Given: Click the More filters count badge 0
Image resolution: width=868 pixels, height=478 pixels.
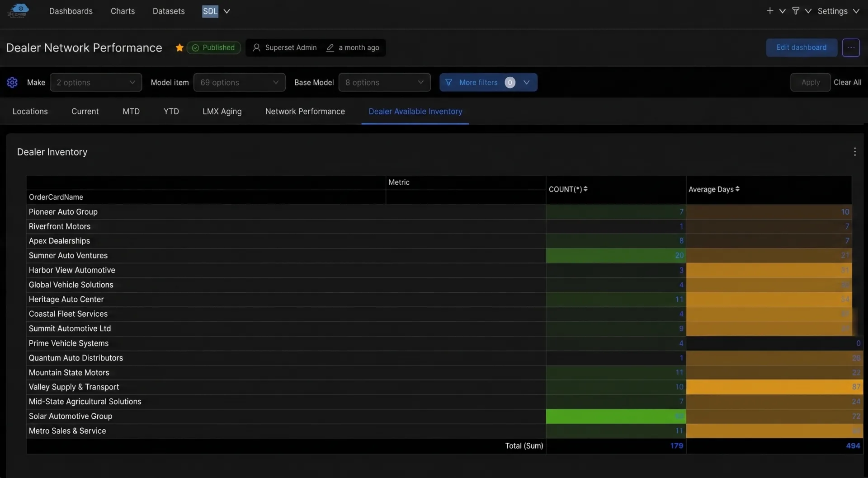Looking at the screenshot, I should click(x=509, y=82).
